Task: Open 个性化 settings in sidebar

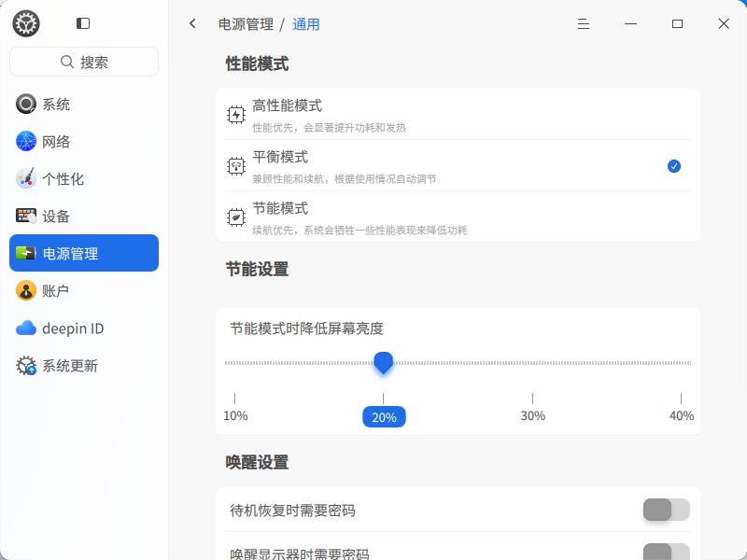Action: tap(84, 178)
